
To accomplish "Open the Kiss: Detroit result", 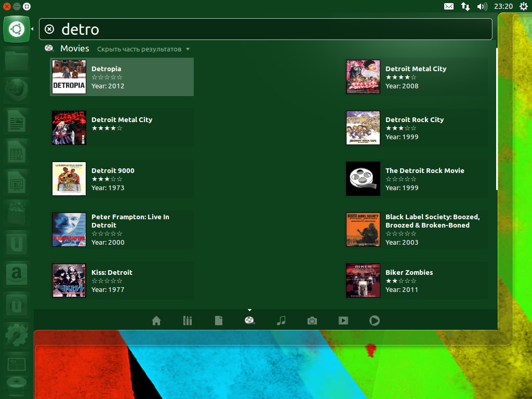I will click(x=122, y=280).
